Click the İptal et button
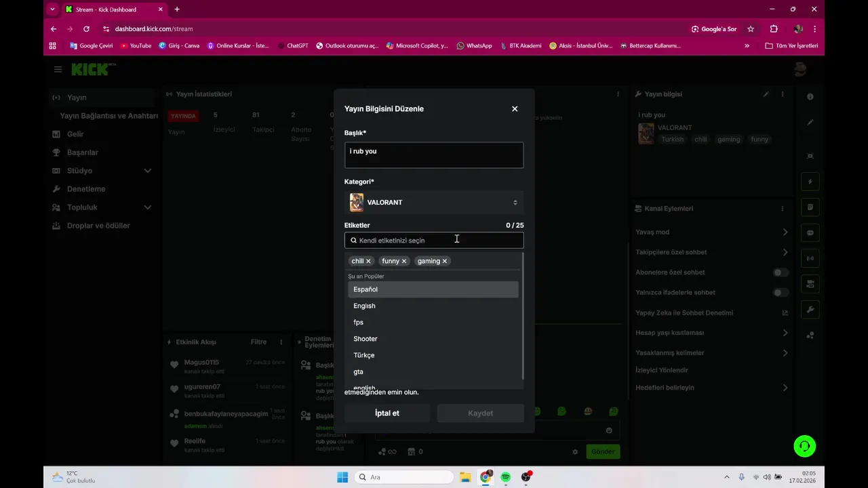Screen dimensions: 868x488 point(387,413)
